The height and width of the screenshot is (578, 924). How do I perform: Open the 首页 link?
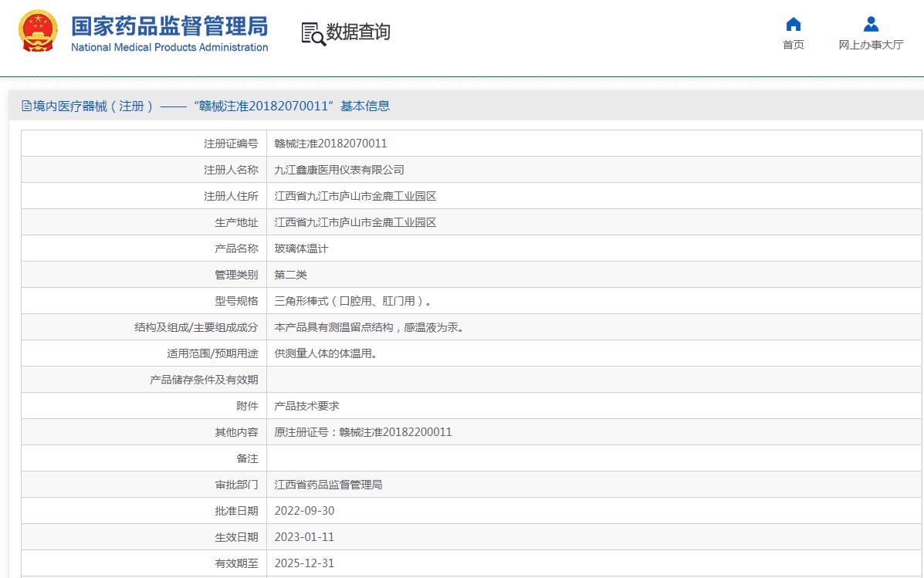pos(794,45)
